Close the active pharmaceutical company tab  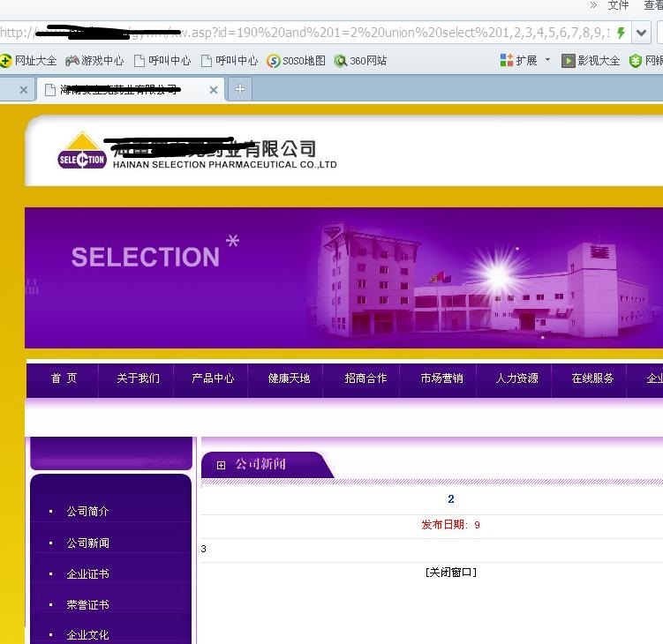click(x=214, y=90)
